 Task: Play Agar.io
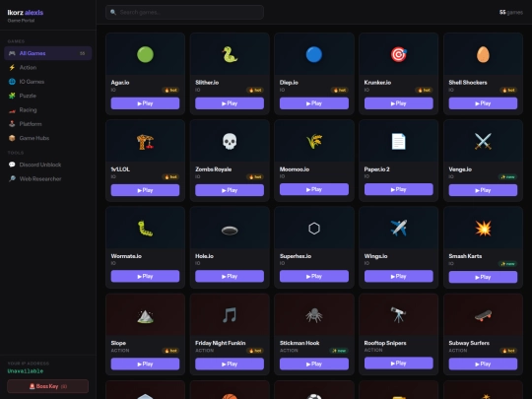[145, 103]
